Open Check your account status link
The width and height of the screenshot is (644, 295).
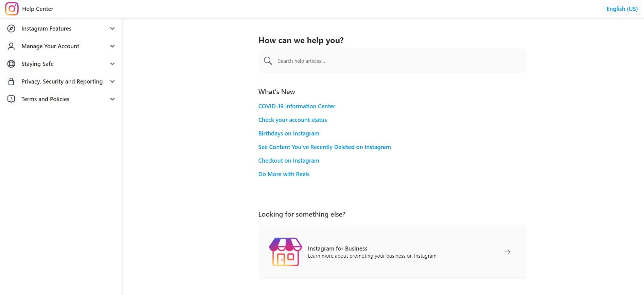point(292,120)
